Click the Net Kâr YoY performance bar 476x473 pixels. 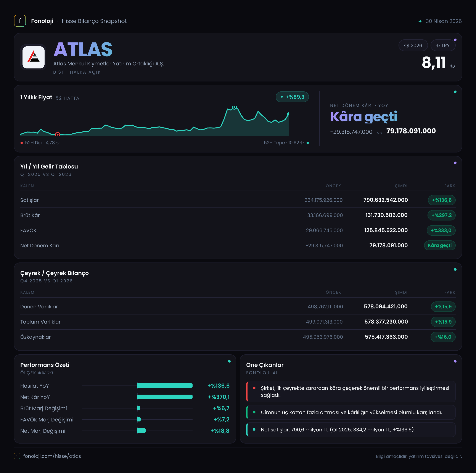(165, 397)
